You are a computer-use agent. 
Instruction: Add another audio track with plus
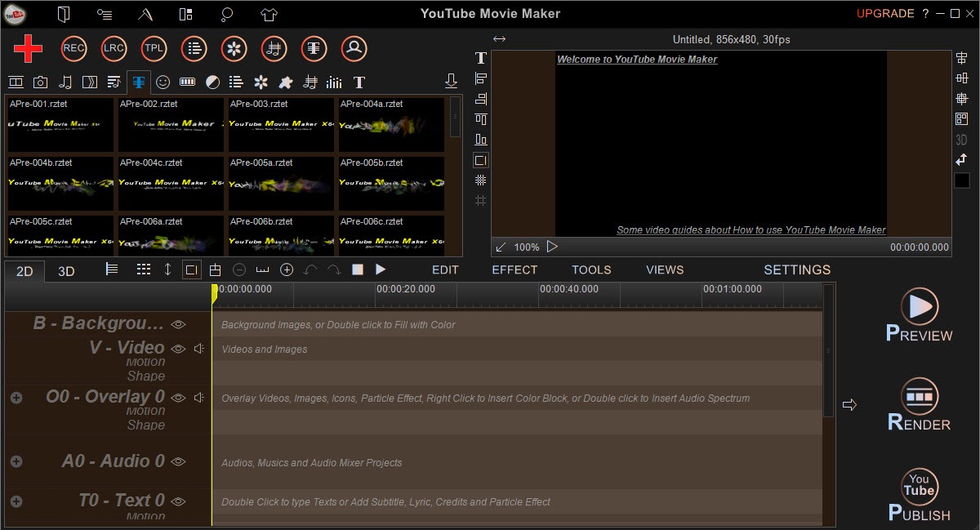16,461
